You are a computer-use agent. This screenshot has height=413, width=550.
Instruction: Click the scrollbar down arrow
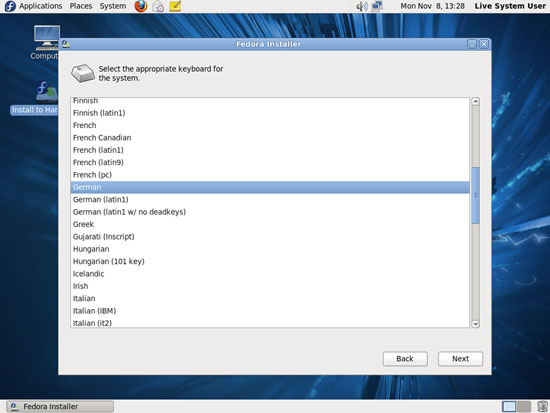(x=475, y=324)
